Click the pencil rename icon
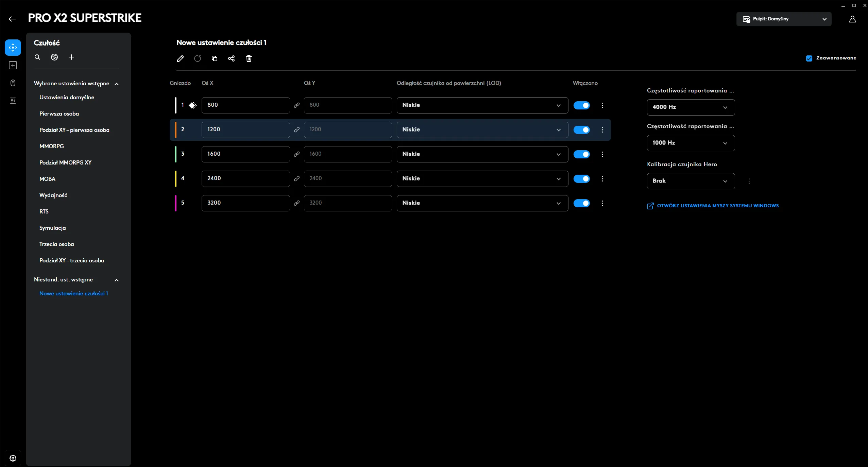This screenshot has height=467, width=868. click(180, 58)
